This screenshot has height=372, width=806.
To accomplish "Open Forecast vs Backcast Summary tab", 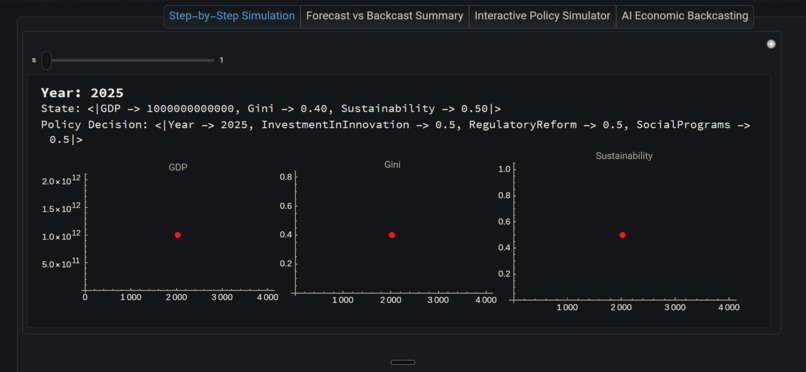I will point(384,16).
